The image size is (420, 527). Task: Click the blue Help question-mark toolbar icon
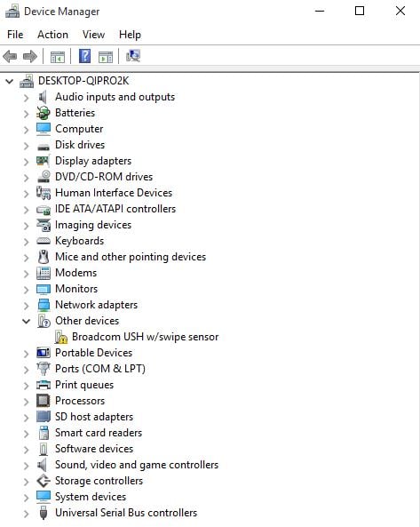[x=84, y=56]
